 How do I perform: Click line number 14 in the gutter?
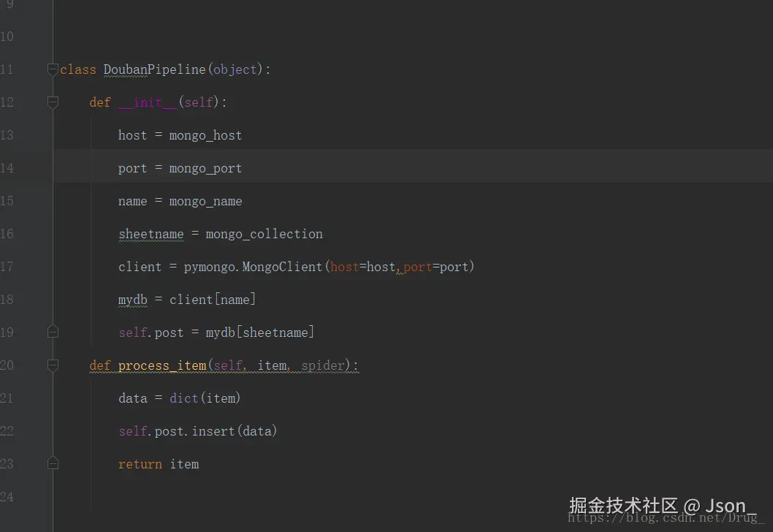[7, 168]
